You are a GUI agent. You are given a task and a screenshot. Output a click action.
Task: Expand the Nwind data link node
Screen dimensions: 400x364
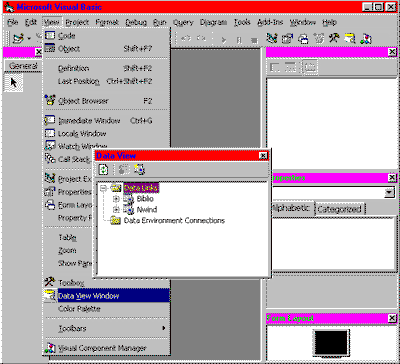tap(116, 210)
